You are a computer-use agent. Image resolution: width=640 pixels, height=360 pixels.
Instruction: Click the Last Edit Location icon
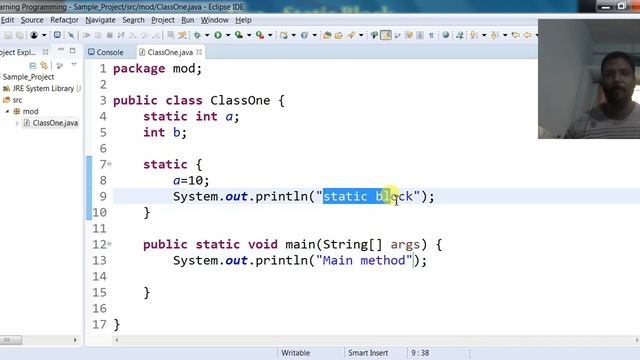point(516,36)
